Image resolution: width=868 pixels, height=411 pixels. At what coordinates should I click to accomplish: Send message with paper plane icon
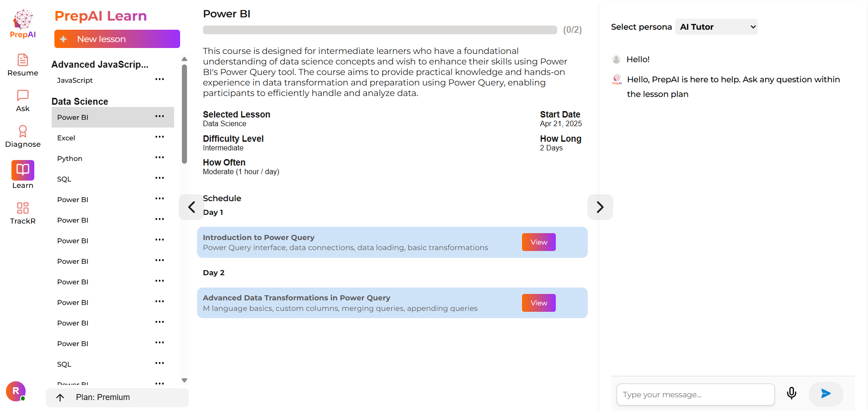tap(825, 394)
